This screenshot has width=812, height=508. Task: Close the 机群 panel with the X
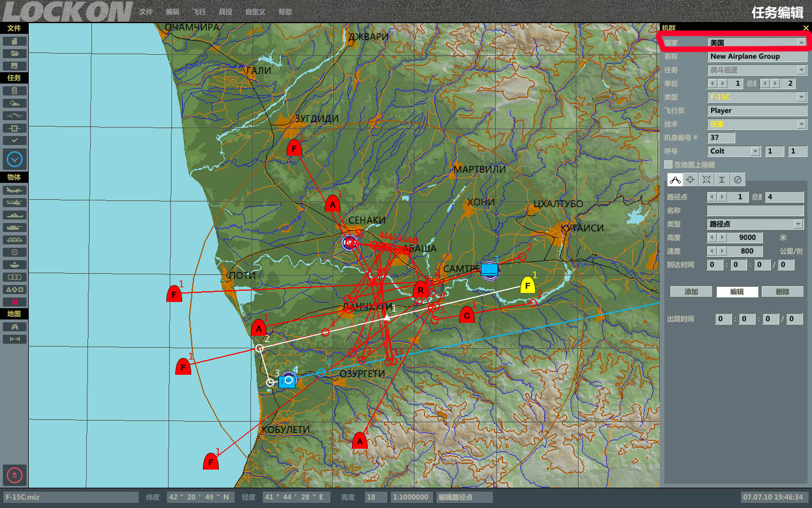click(x=806, y=28)
